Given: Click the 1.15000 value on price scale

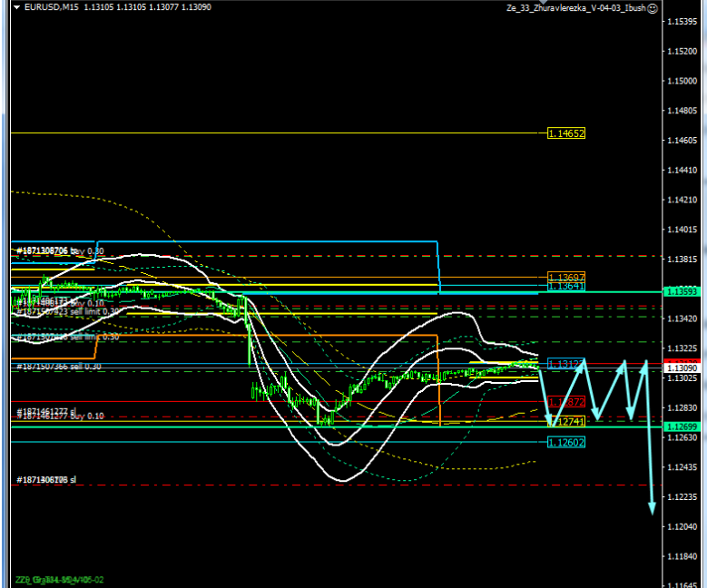Looking at the screenshot, I should [x=682, y=81].
